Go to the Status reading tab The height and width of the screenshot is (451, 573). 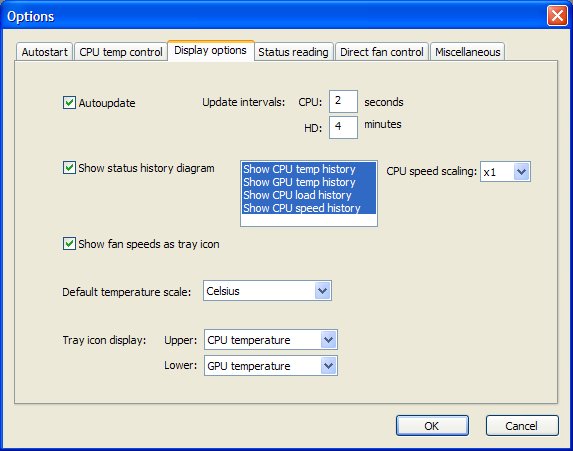point(293,52)
